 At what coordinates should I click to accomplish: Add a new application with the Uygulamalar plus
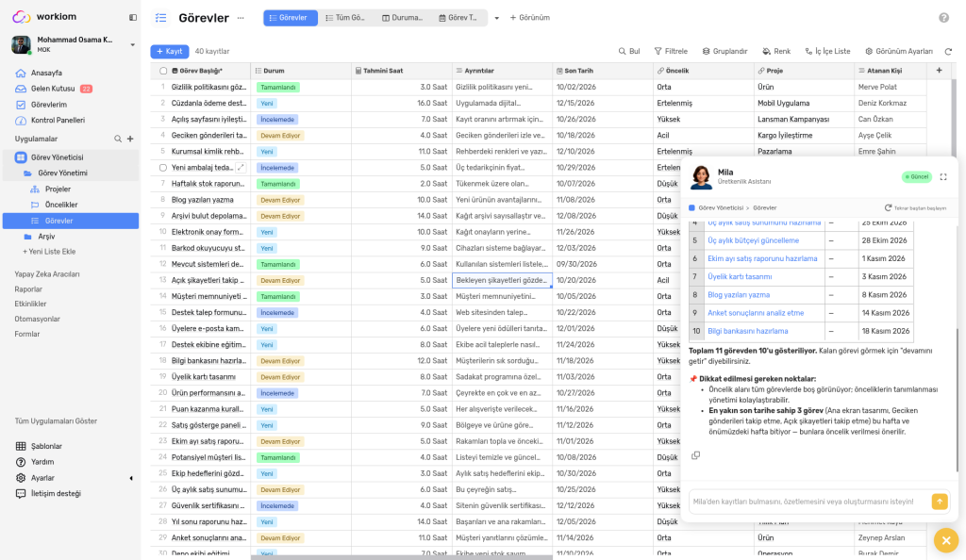coord(130,140)
